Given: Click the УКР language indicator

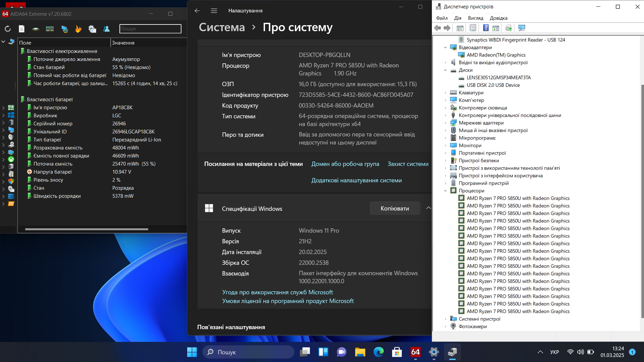Looking at the screenshot, I should click(554, 352).
